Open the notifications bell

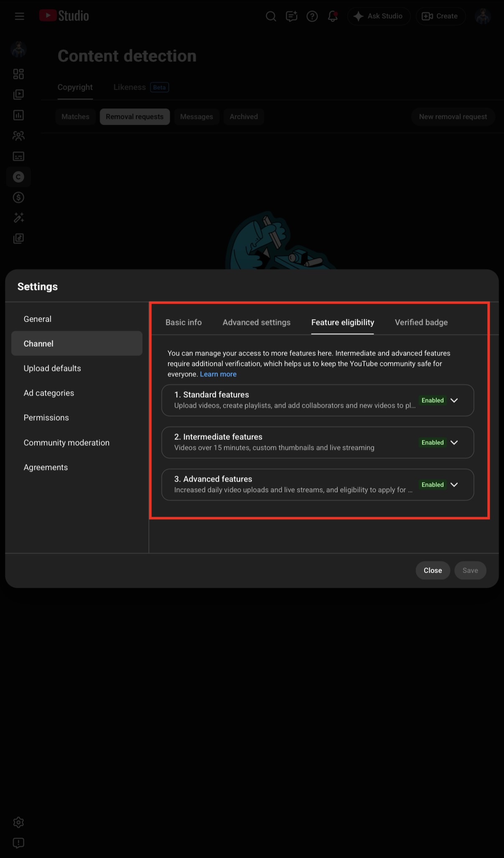point(333,16)
